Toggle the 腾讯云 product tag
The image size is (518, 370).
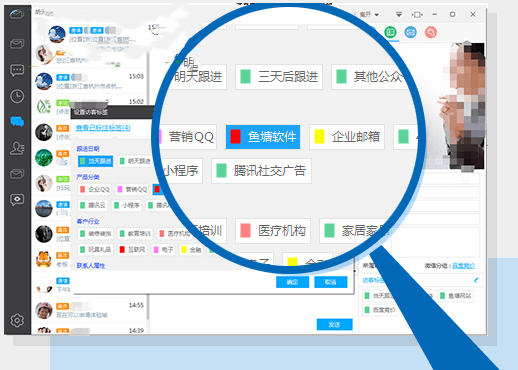93,205
